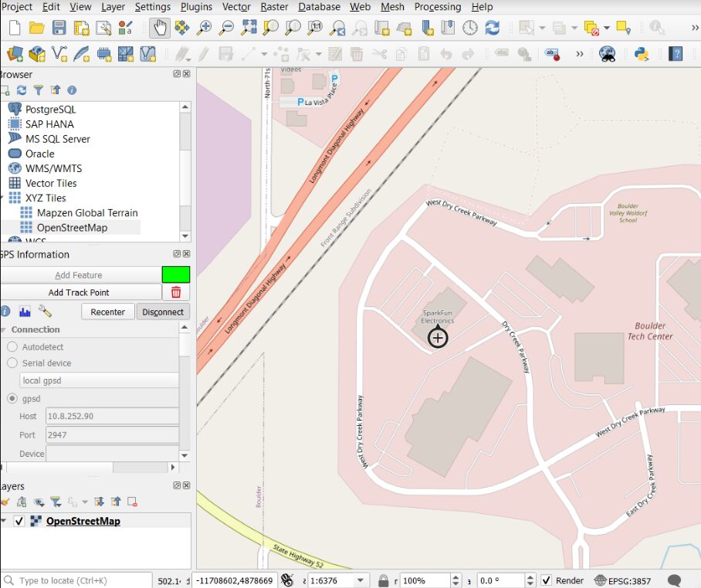
Task: Open the map scale dropdown
Action: pyautogui.click(x=361, y=580)
